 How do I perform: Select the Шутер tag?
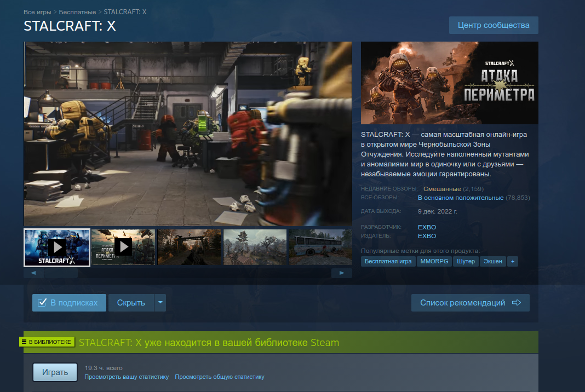tap(466, 262)
